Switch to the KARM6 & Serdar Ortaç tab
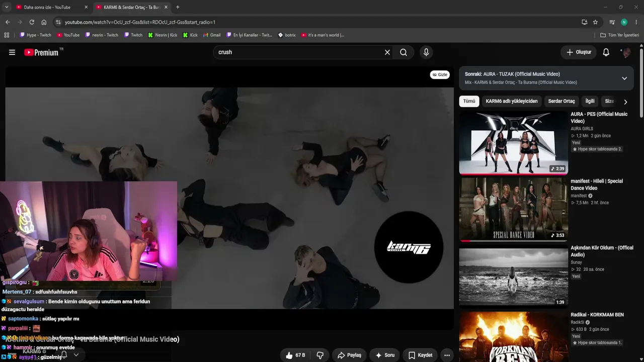This screenshot has height=362, width=644. click(132, 7)
